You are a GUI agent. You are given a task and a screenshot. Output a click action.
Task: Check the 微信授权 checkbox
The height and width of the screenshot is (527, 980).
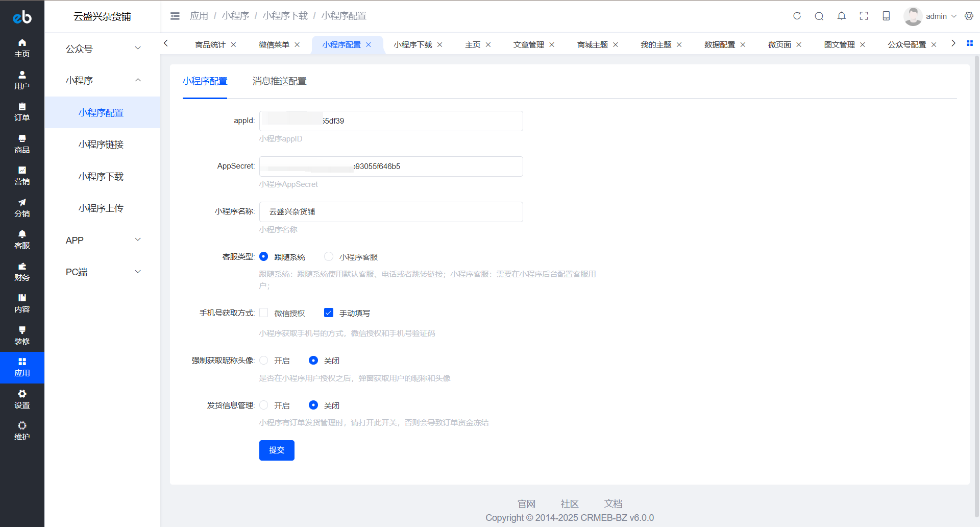pyautogui.click(x=263, y=313)
